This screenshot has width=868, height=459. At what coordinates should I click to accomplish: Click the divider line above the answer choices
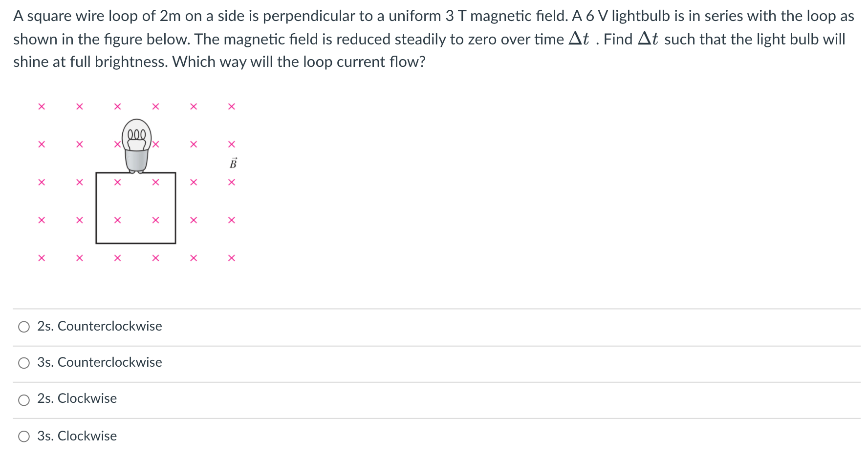[x=434, y=308]
